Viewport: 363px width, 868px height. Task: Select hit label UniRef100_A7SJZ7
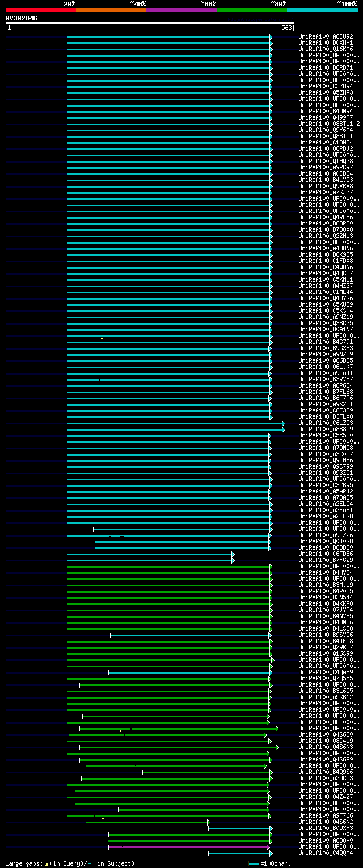pos(326,192)
